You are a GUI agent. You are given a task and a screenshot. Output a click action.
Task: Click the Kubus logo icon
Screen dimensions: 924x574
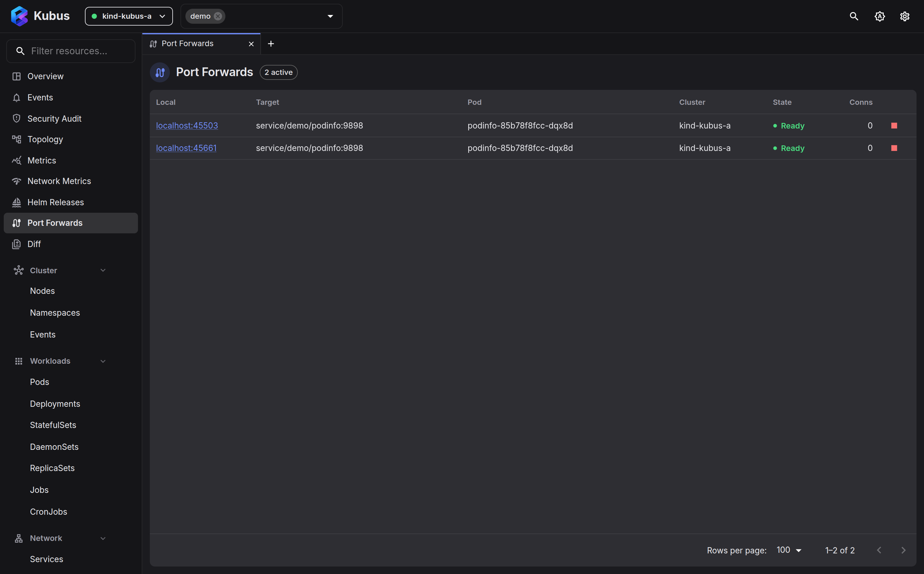click(x=19, y=16)
